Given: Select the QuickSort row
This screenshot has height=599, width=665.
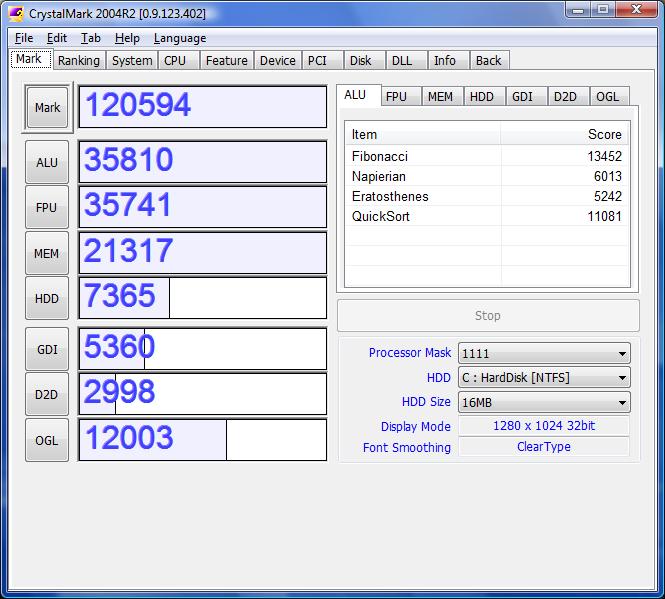Looking at the screenshot, I should click(x=487, y=216).
